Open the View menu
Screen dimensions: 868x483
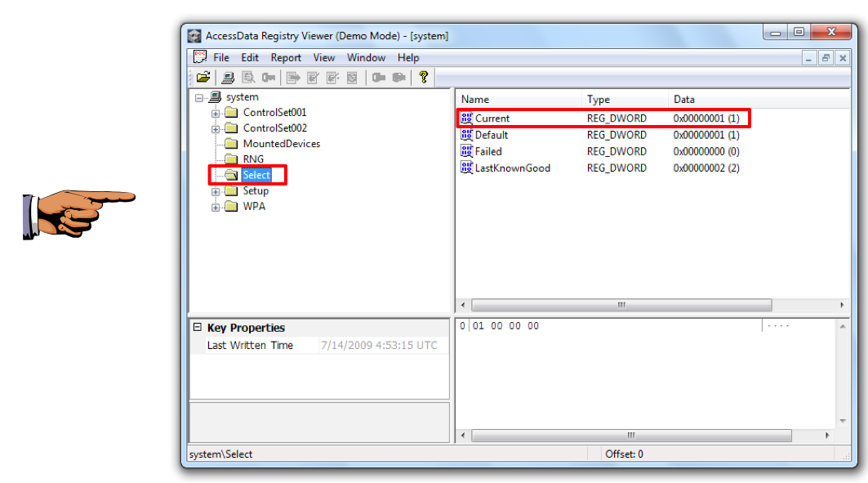tap(324, 57)
